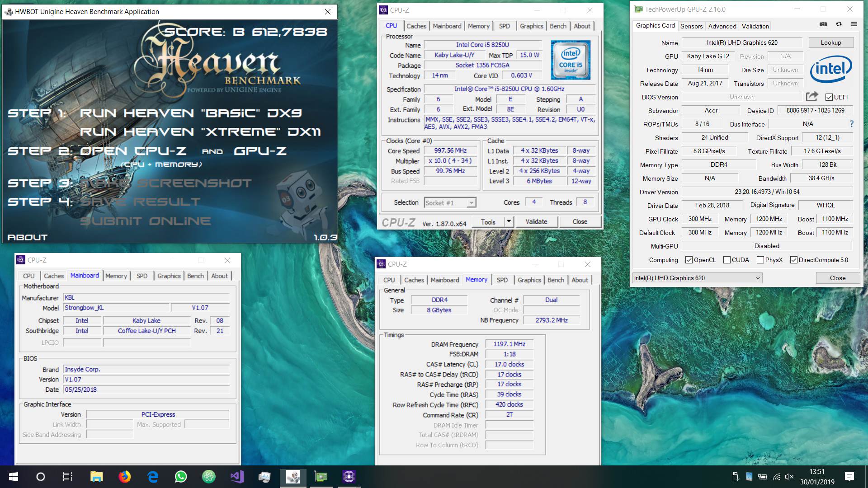Click the Core Speed value 997.56 MHz
Screen dimensions: 868x488
(x=450, y=150)
